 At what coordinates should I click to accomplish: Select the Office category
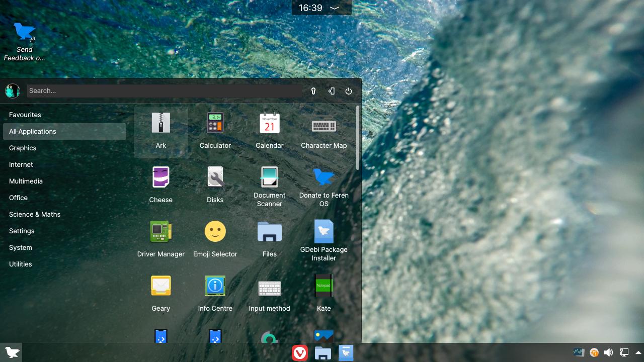tap(64, 198)
